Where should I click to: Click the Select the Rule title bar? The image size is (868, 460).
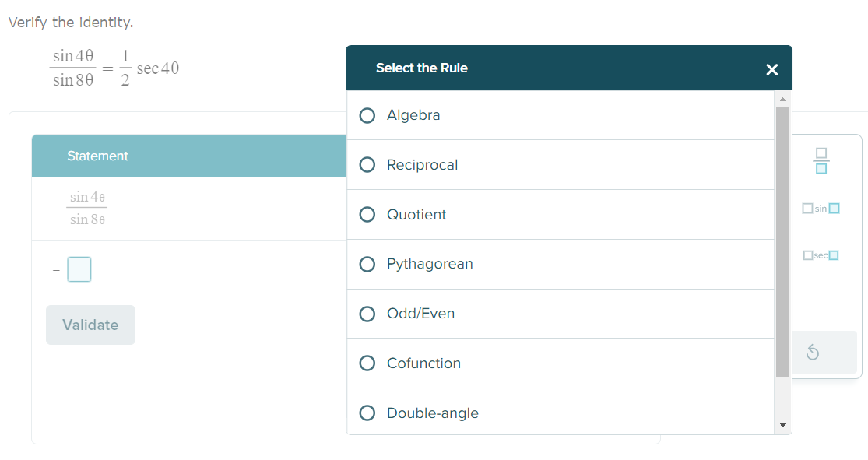[545, 68]
